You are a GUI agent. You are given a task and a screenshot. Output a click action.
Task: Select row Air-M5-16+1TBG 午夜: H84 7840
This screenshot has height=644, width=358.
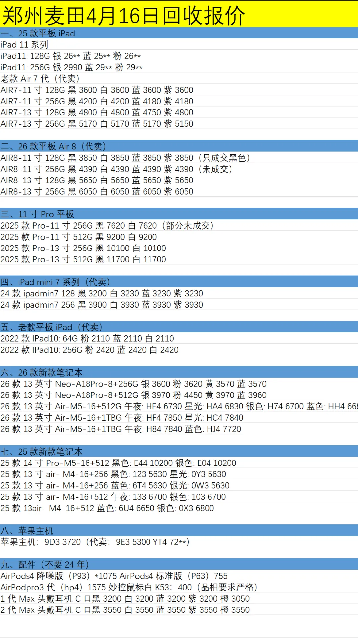pyautogui.click(x=179, y=428)
